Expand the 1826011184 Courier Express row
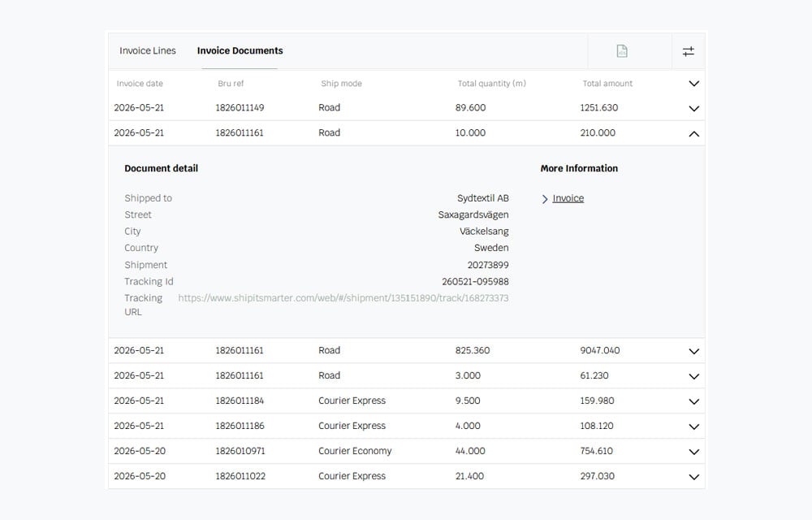This screenshot has width=812, height=520. click(694, 401)
